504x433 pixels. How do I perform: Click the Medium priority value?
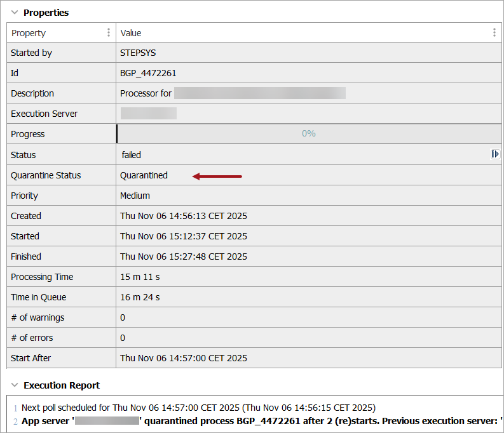135,196
